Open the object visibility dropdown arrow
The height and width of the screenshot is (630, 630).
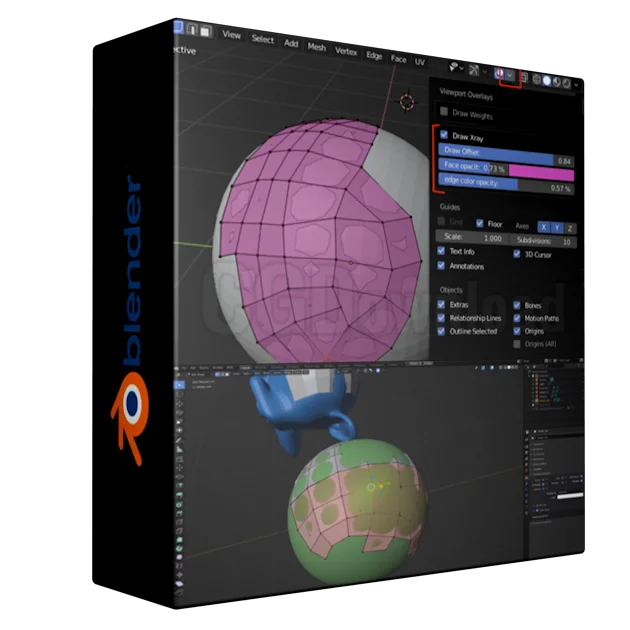point(462,68)
